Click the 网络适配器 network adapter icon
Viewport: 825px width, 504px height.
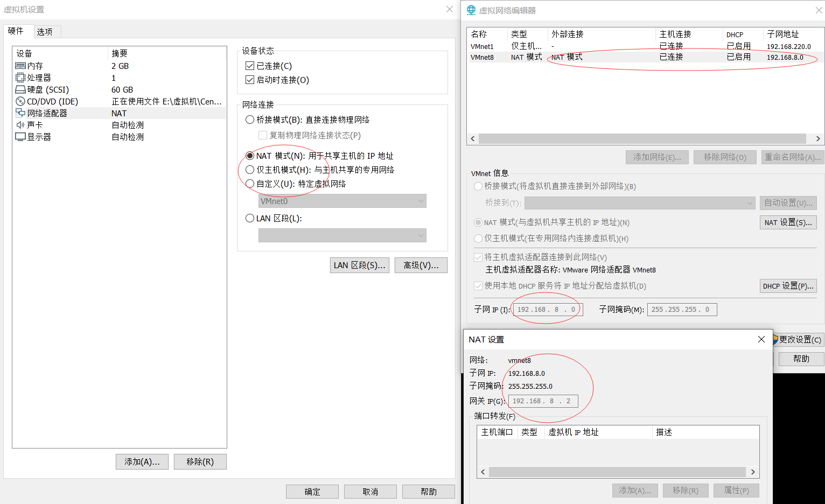[x=20, y=113]
